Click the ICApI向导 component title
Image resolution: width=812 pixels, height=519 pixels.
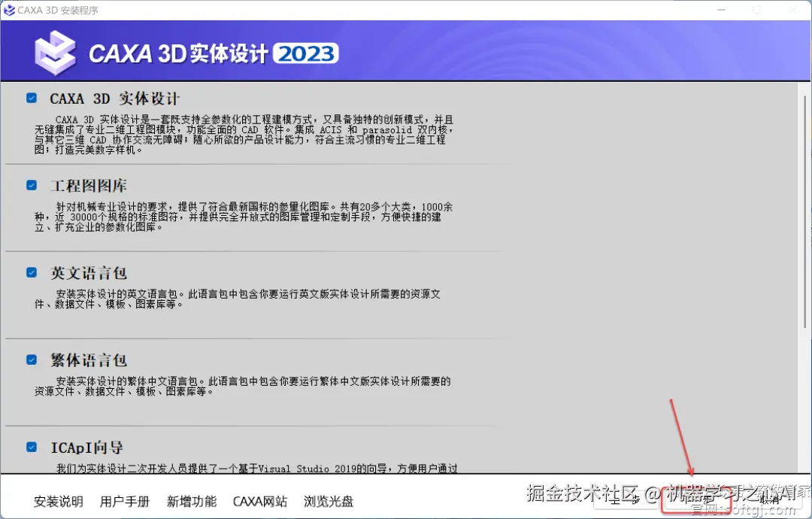click(x=86, y=447)
